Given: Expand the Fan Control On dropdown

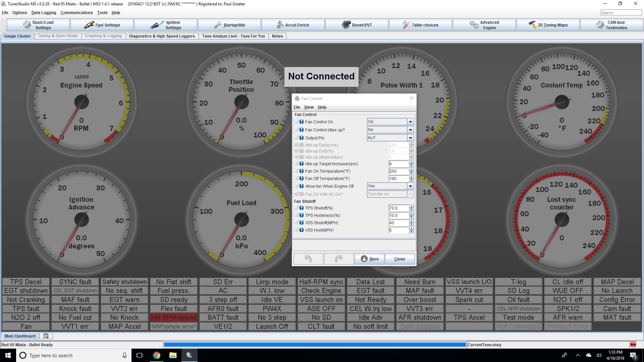Looking at the screenshot, I should click(x=410, y=122).
